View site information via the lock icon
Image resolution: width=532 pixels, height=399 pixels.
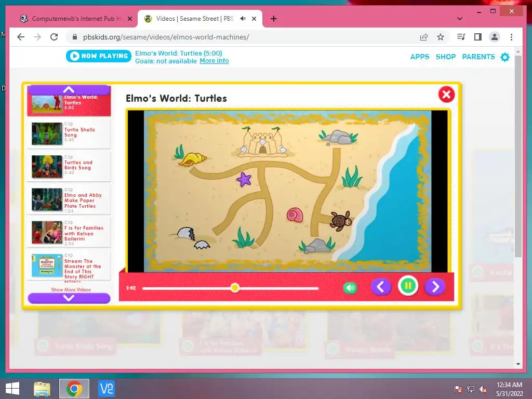75,37
